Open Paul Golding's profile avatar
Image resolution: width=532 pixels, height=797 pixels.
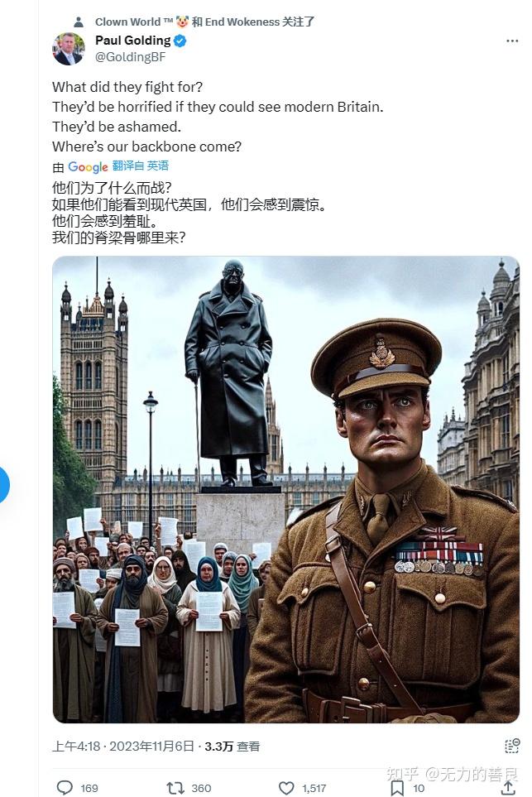pos(68,49)
